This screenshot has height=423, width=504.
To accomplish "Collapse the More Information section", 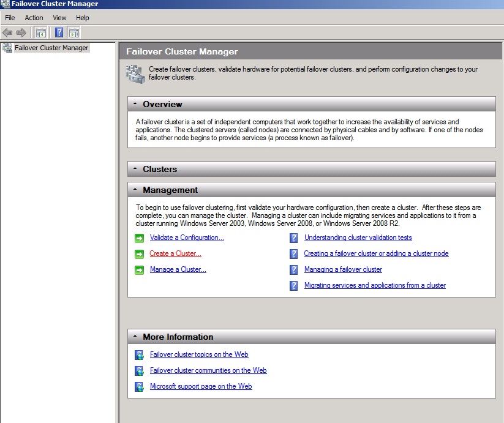I will pos(135,336).
